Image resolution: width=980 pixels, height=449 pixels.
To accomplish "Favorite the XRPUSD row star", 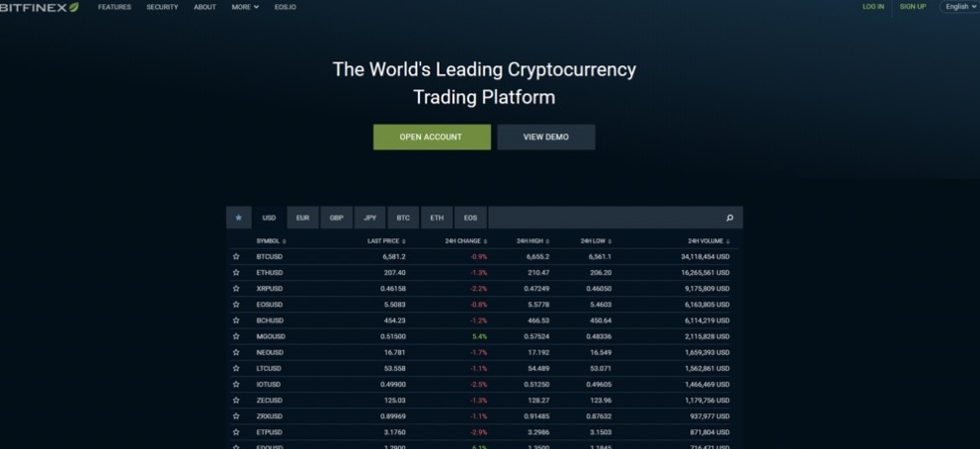I will click(236, 288).
